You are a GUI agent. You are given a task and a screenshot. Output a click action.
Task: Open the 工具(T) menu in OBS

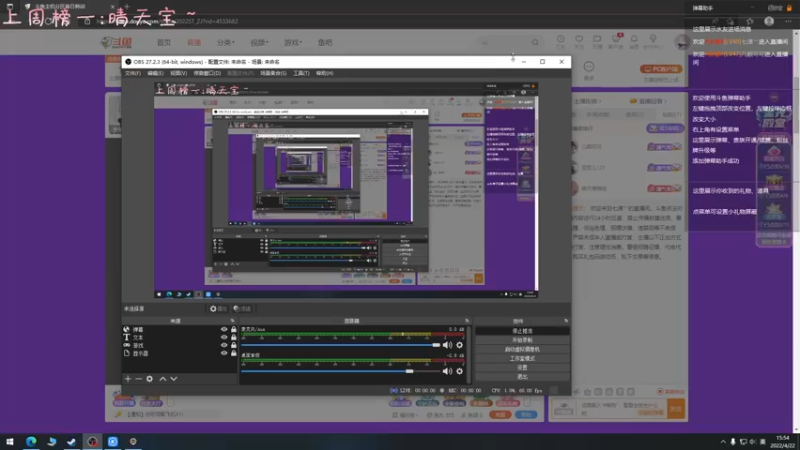click(301, 73)
